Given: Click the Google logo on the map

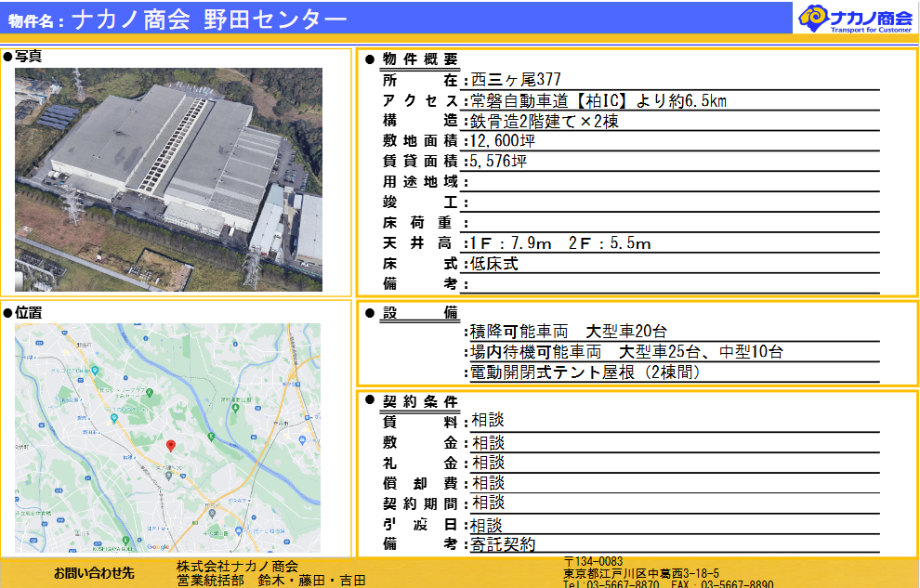Looking at the screenshot, I should tap(158, 546).
